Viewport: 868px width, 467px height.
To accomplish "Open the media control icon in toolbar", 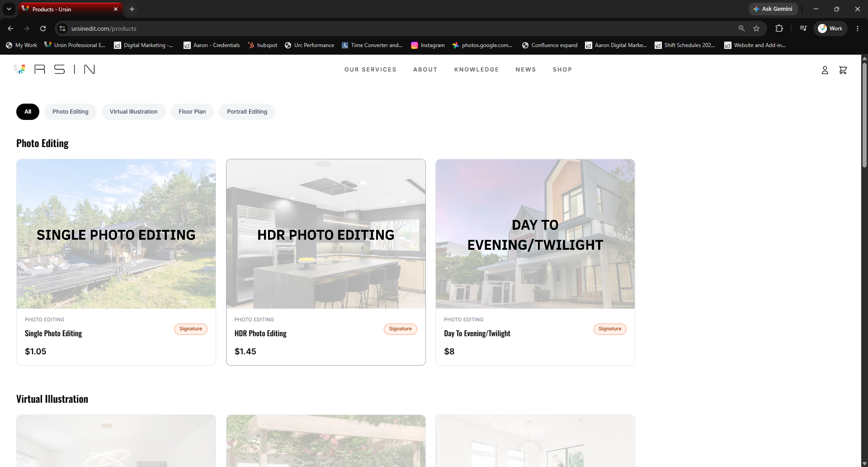I will pos(803,29).
